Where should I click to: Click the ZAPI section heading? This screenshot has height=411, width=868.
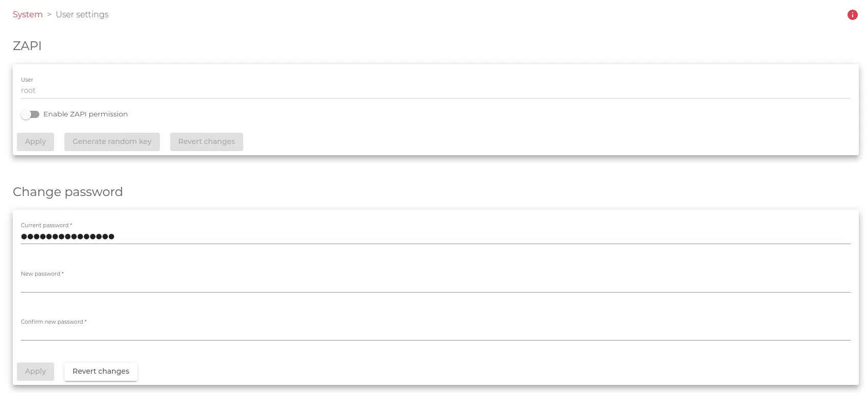point(27,46)
